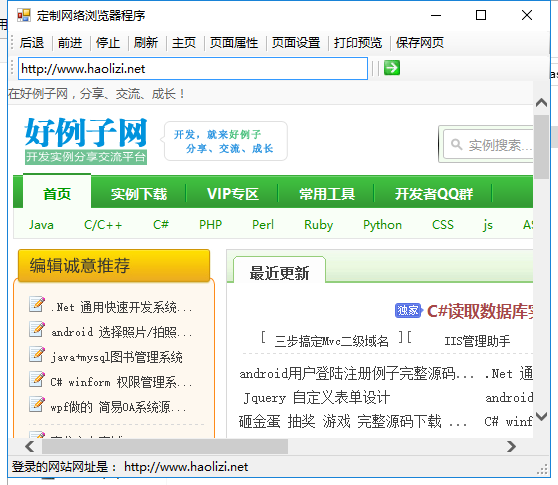Click the horizontal scrollbar left arrow

tap(30, 446)
